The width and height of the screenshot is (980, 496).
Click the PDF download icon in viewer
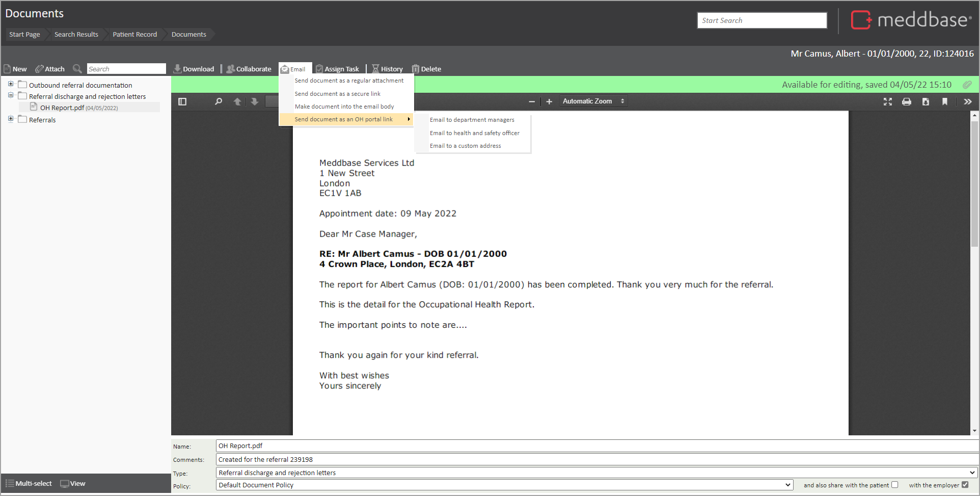(x=925, y=101)
